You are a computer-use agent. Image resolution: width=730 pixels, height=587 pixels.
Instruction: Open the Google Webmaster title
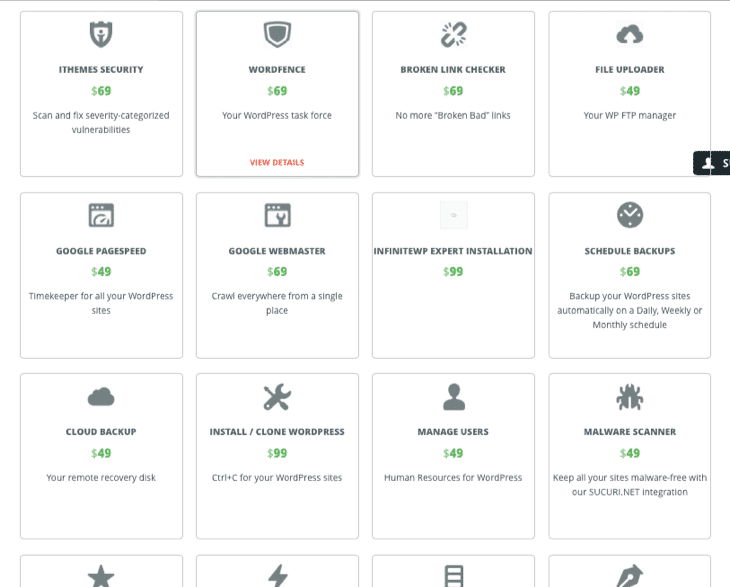[x=277, y=251]
